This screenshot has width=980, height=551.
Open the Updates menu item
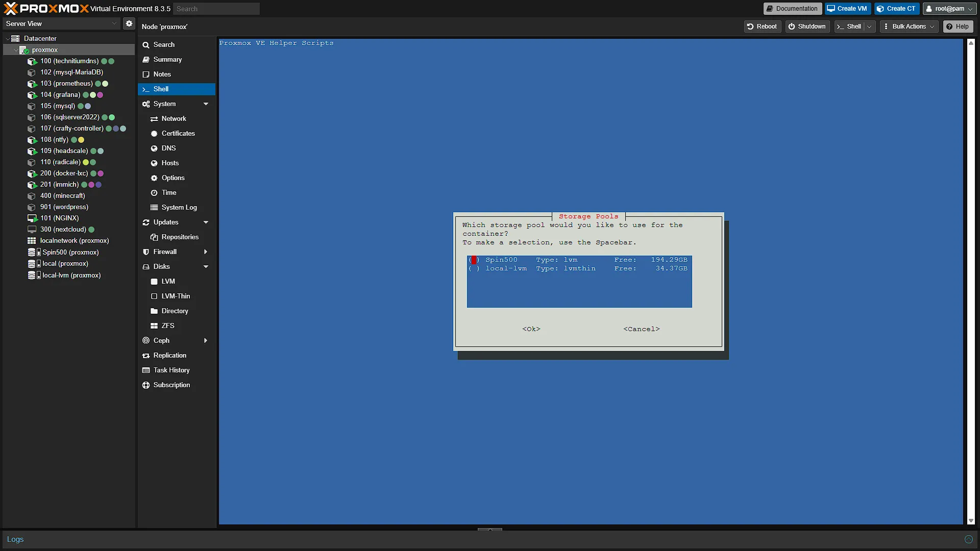[x=177, y=222]
